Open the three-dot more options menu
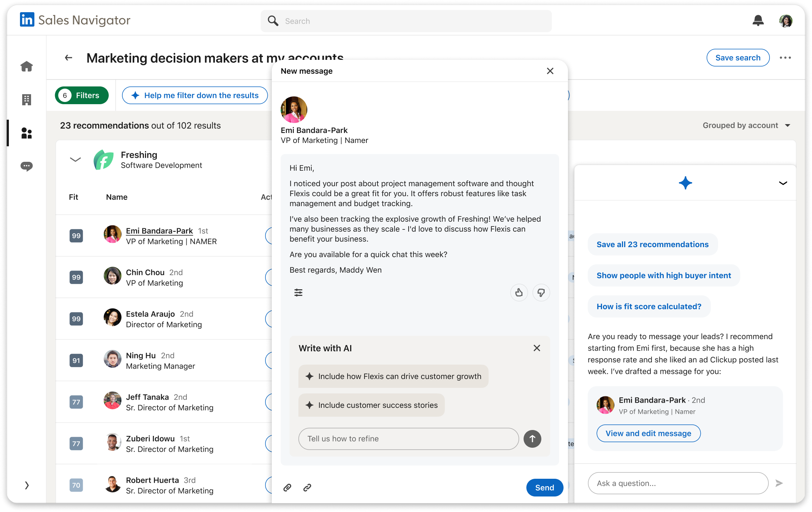Viewport: 812px width, 512px height. coord(785,58)
